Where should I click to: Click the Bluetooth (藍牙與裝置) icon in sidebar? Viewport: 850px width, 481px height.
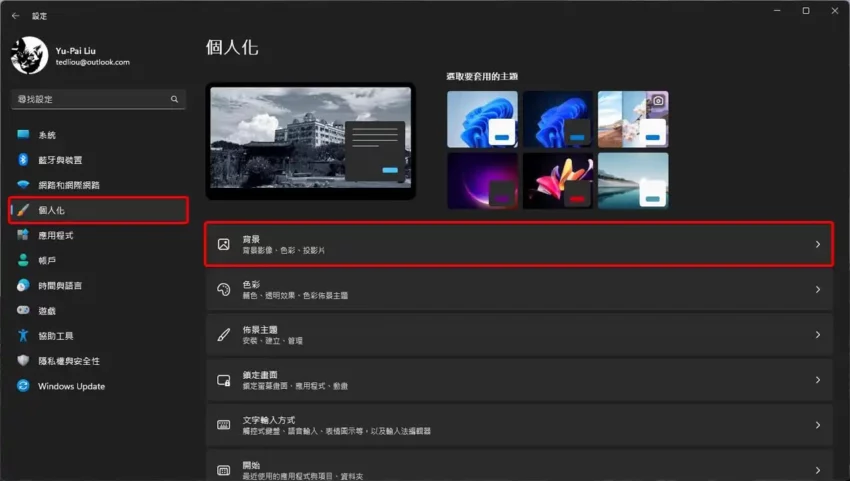coord(23,160)
